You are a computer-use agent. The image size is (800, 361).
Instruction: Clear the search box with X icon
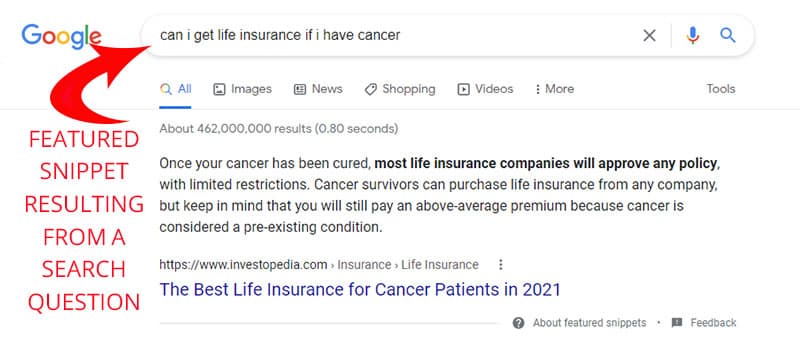[x=649, y=35]
